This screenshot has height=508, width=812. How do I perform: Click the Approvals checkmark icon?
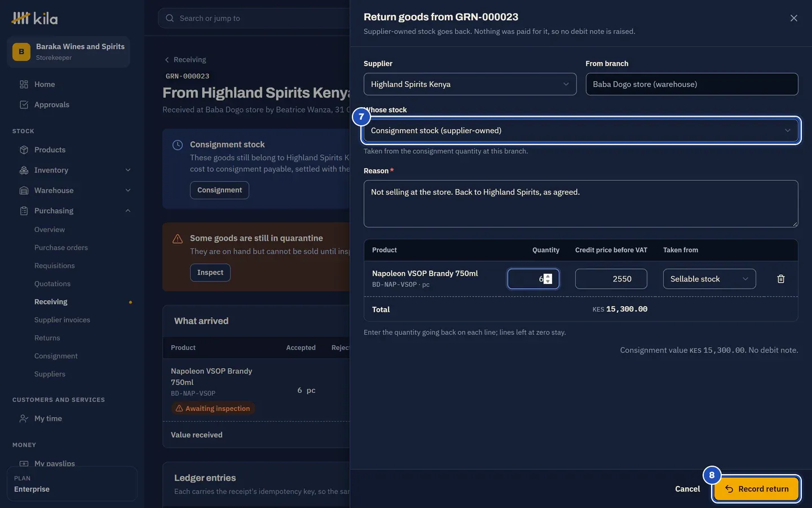(x=24, y=104)
